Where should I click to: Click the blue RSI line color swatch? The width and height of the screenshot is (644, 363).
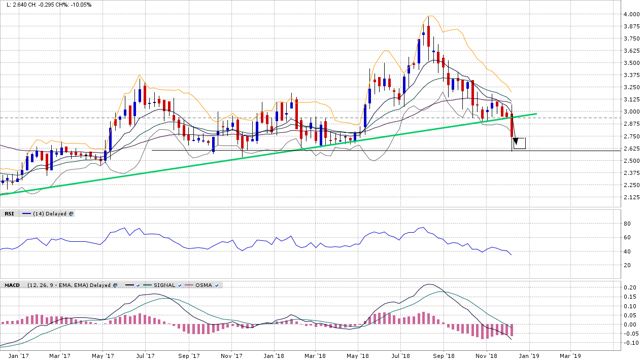(25, 214)
